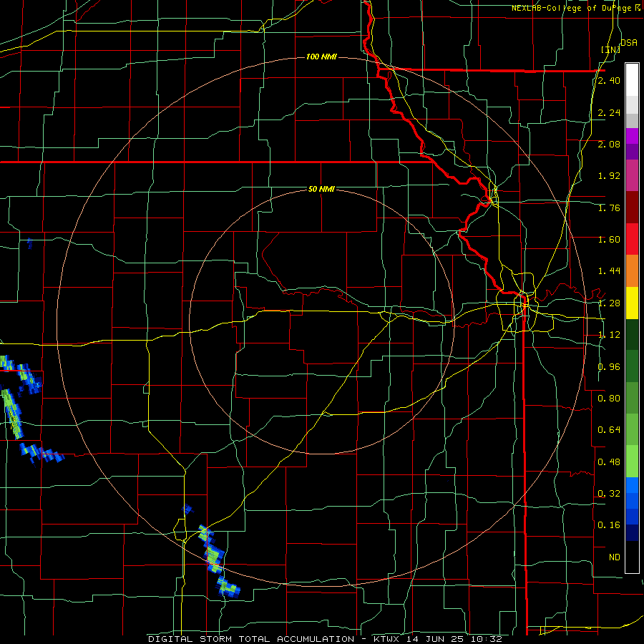Image resolution: width=644 pixels, height=644 pixels.
Task: Select the 2.40 legend value
Action: pyautogui.click(x=609, y=80)
